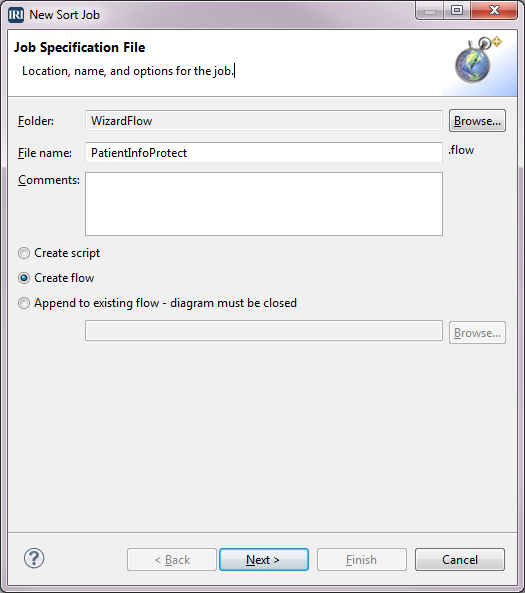Click the Next button
Image resolution: width=525 pixels, height=593 pixels.
click(x=264, y=559)
